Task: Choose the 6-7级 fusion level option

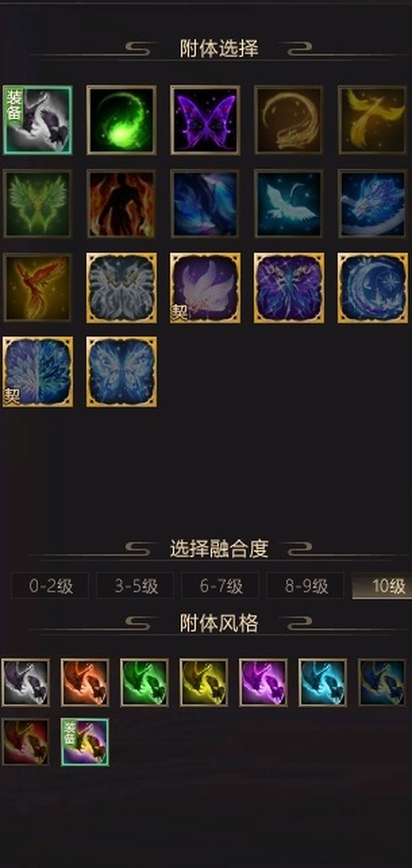Action: tap(220, 586)
